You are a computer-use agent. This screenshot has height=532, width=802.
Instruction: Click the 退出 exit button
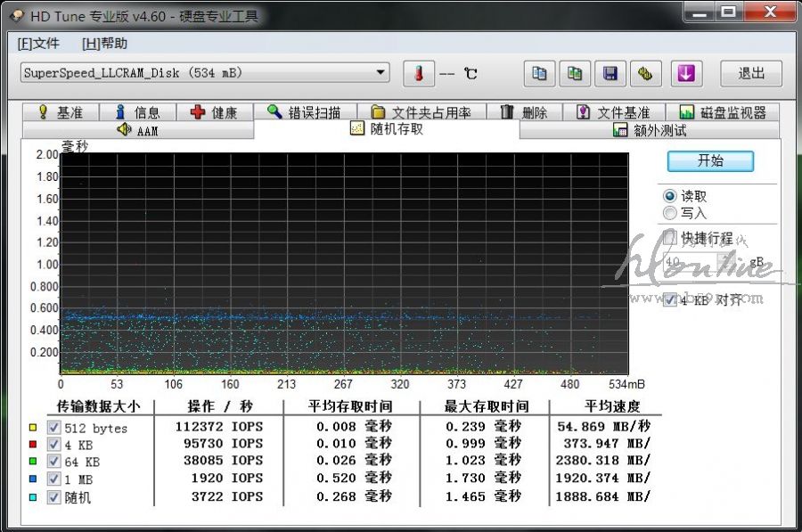click(750, 74)
